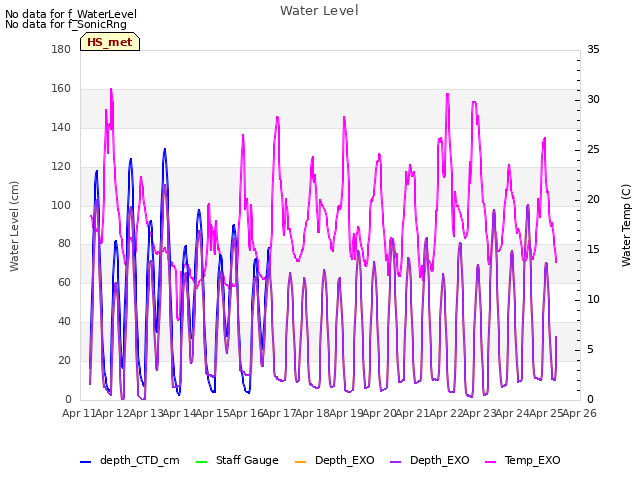Click the blue depth_CTD_cm legend swatch
Screen dimensions: 640x480
[85, 462]
